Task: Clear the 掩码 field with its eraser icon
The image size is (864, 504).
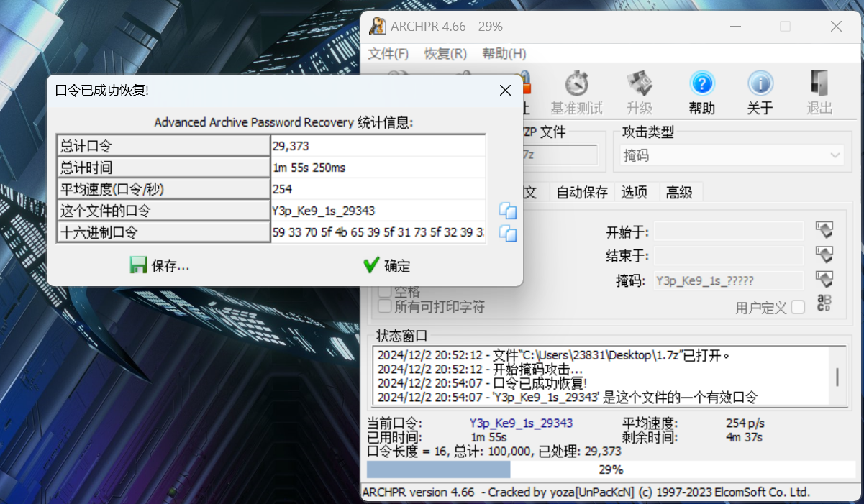Action: [824, 280]
